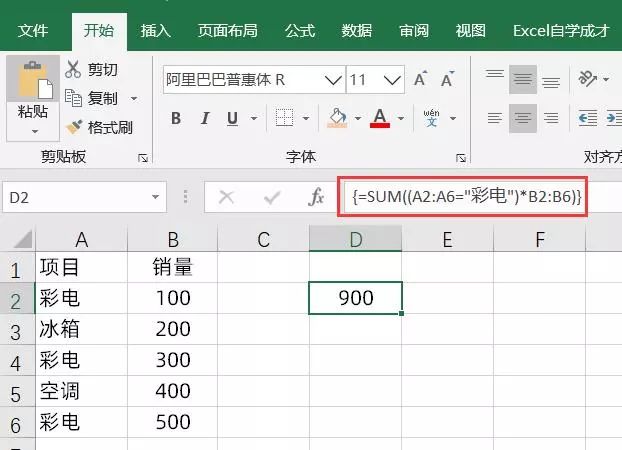
Task: Open the Underline style dropdown arrow
Action: (x=254, y=118)
